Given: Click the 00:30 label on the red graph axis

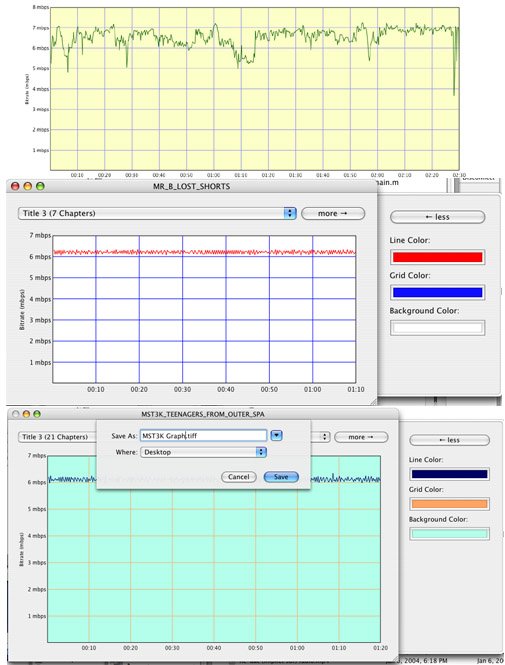Looking at the screenshot, I should tap(182, 389).
